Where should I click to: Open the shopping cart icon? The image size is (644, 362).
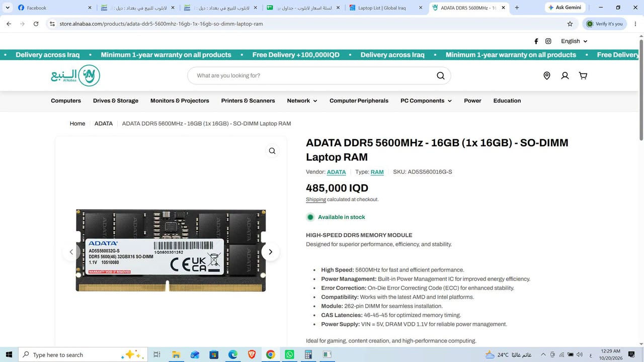click(583, 75)
